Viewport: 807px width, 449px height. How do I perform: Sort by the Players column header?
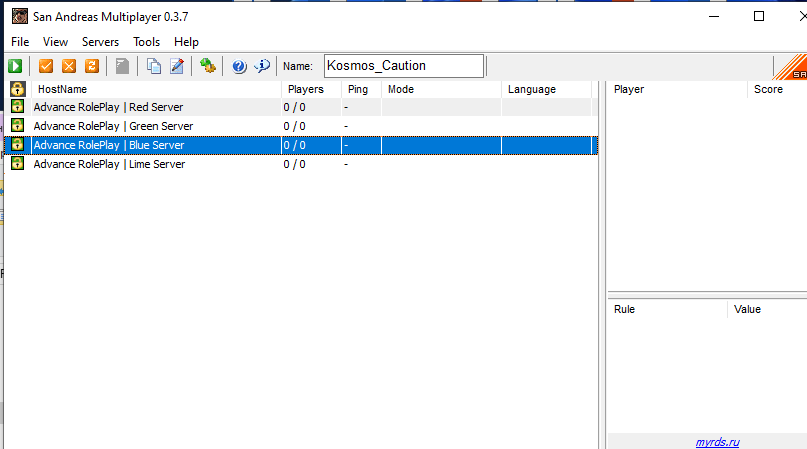coord(311,89)
